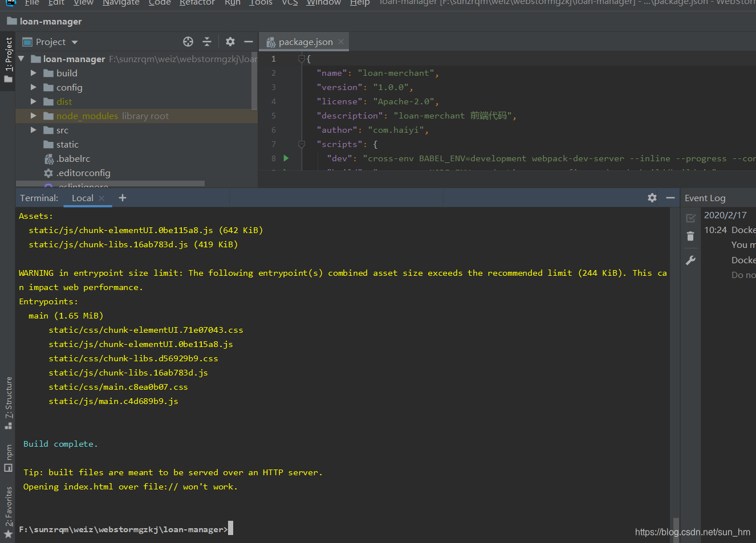Click the Project tree horizontal scrollbar
Viewport: 756px width, 543px height.
point(110,183)
